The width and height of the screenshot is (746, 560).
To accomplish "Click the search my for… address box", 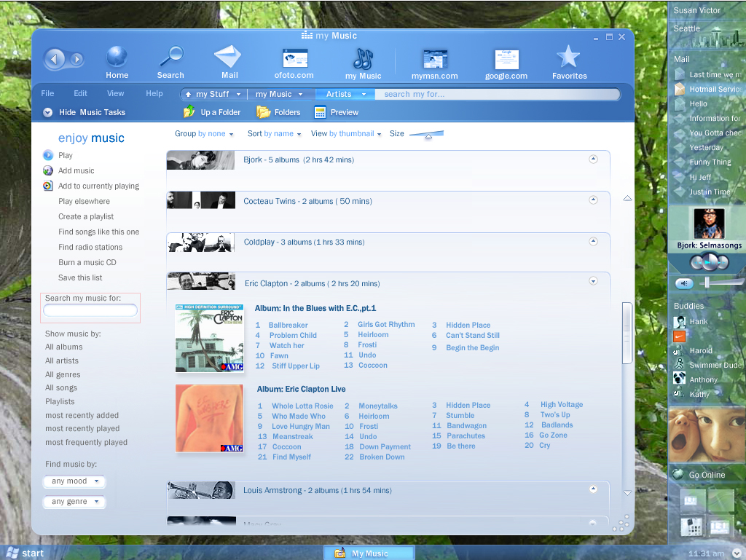I will point(497,94).
